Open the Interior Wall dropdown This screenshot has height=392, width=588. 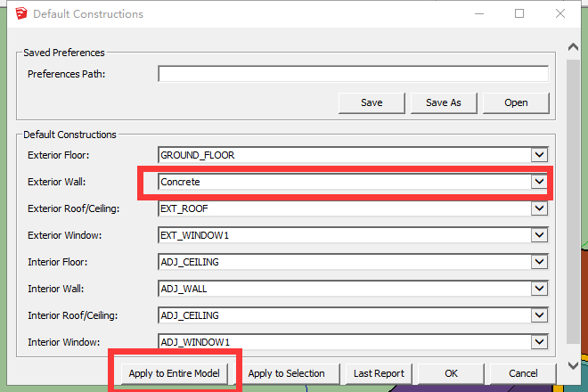tap(537, 289)
